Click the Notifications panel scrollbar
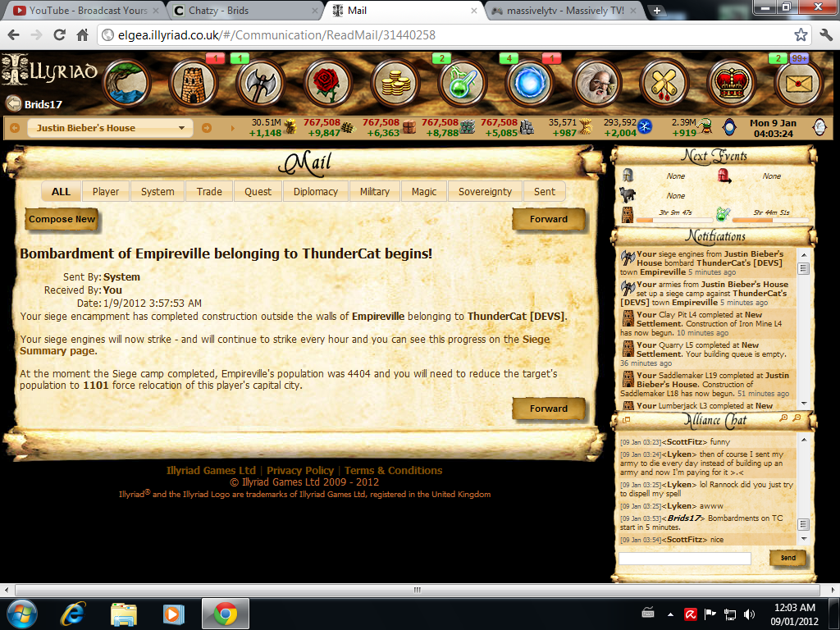The width and height of the screenshot is (840, 630). [804, 328]
